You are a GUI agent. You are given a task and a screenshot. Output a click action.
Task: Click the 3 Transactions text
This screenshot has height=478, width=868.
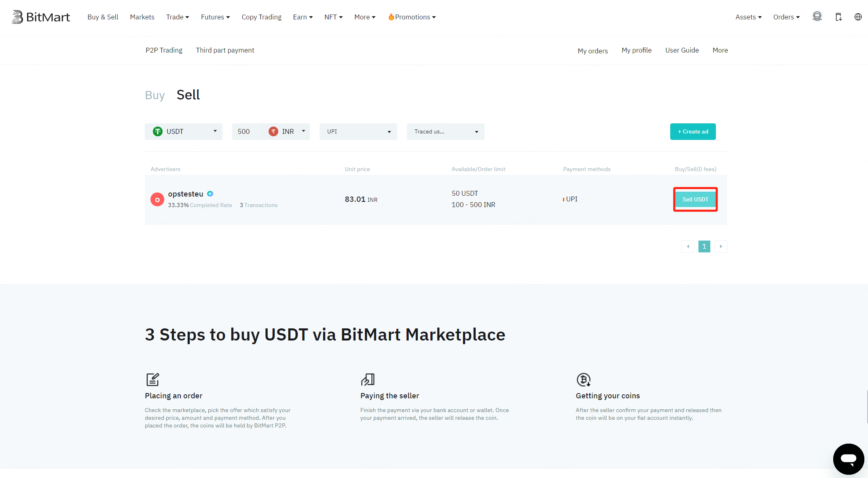click(x=258, y=205)
